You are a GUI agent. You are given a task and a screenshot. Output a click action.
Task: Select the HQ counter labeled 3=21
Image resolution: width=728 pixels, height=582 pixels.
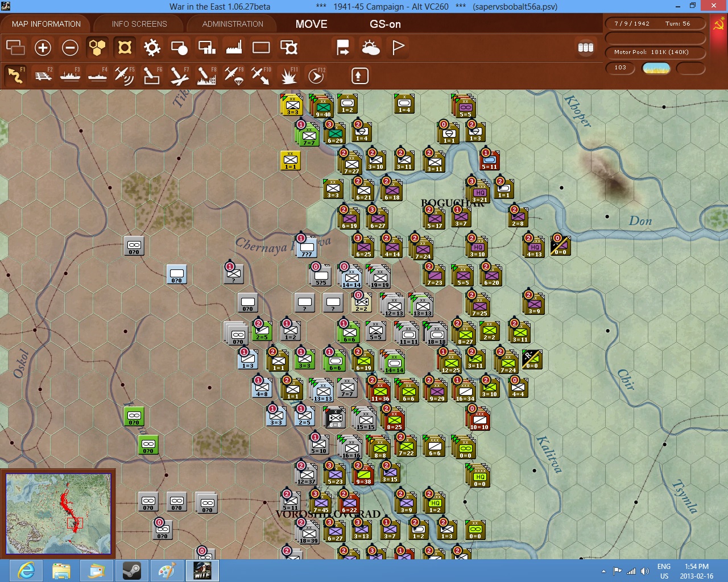479,191
